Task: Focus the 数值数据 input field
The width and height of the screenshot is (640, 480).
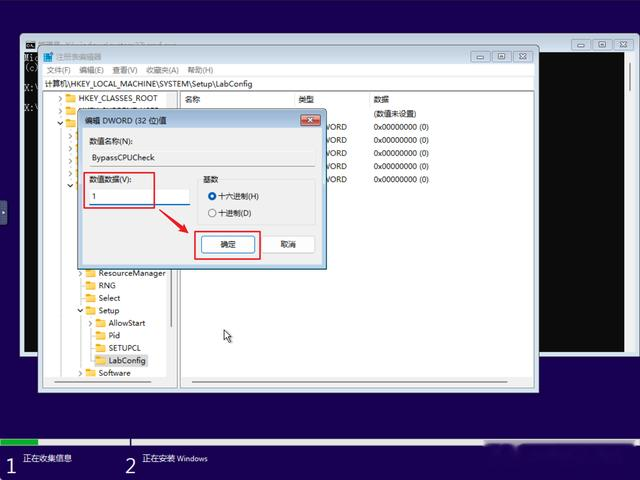Action: [140, 196]
